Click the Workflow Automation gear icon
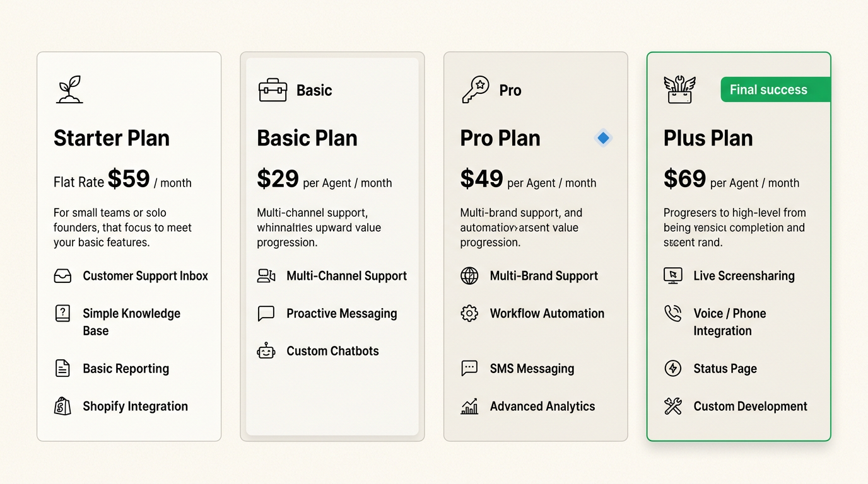The height and width of the screenshot is (484, 868). pos(469,313)
